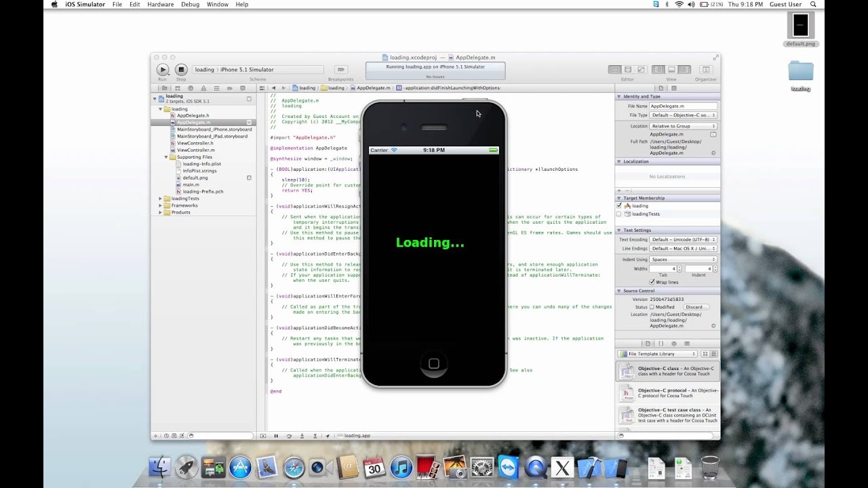
Task: Select the Objective-C protocol template
Action: coord(668,394)
